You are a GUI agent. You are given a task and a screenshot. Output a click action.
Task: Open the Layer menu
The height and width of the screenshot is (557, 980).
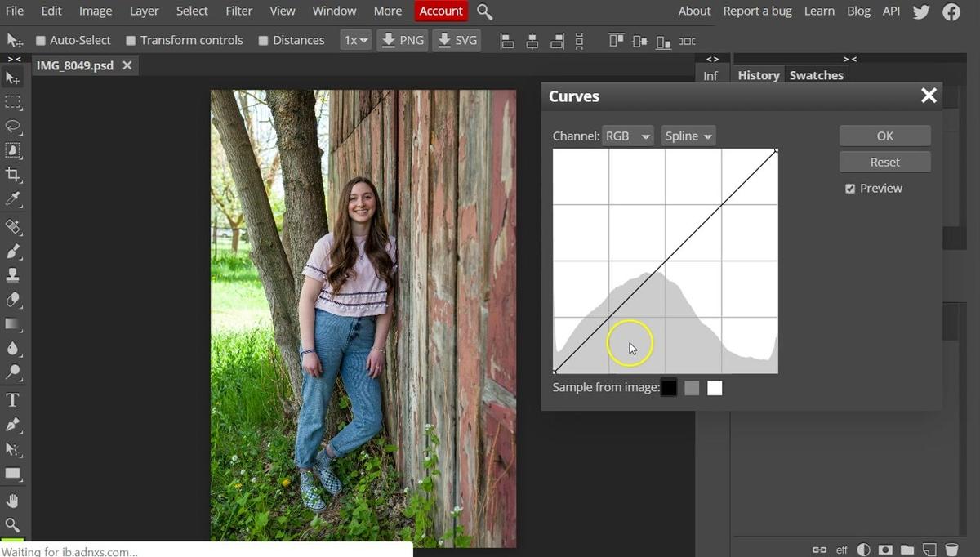point(145,11)
